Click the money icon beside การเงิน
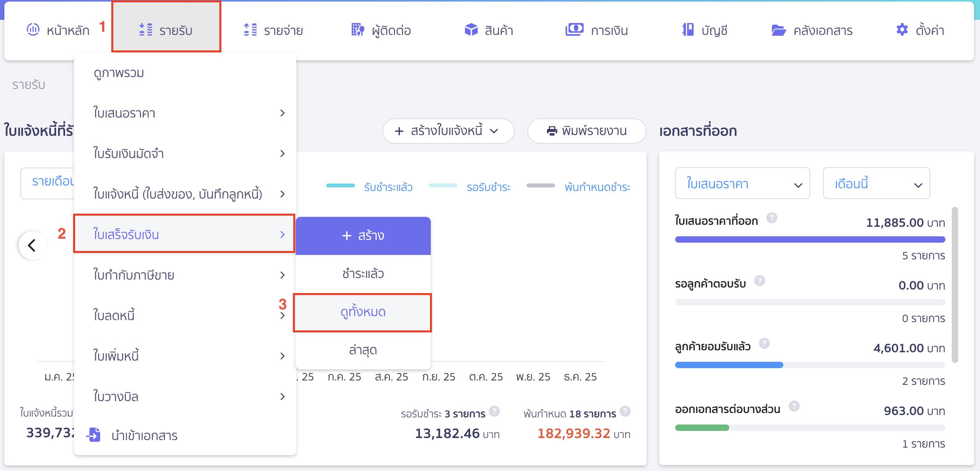Image resolution: width=980 pixels, height=471 pixels. point(575,29)
